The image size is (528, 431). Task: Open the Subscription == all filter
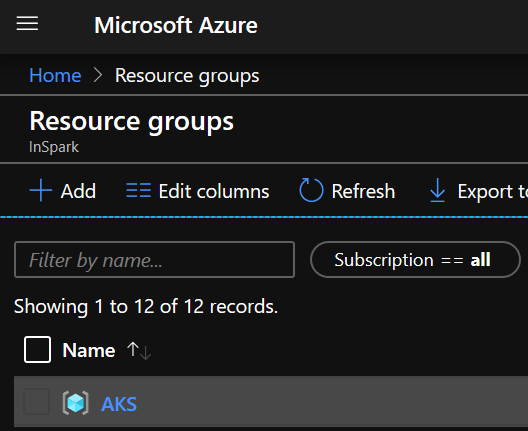point(415,260)
